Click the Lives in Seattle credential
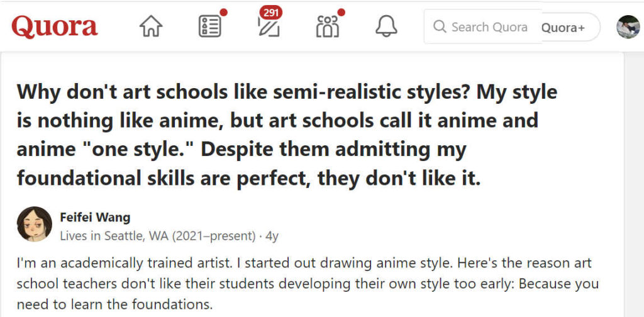 158,236
